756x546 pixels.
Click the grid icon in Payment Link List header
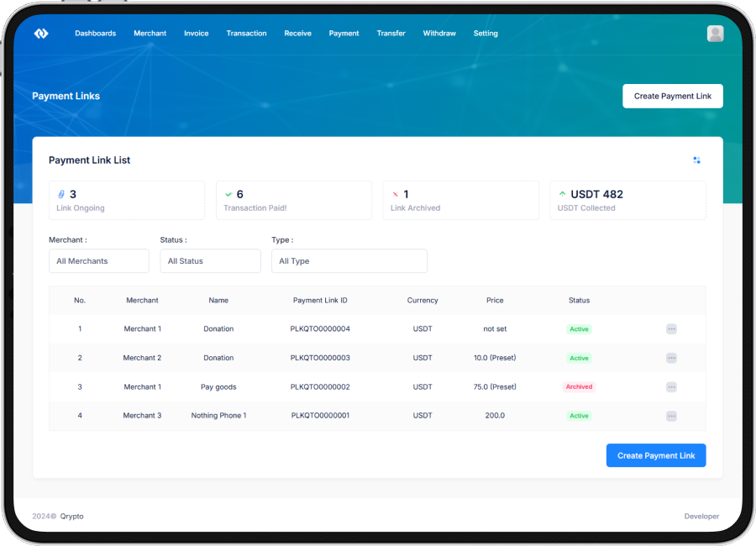(x=696, y=160)
